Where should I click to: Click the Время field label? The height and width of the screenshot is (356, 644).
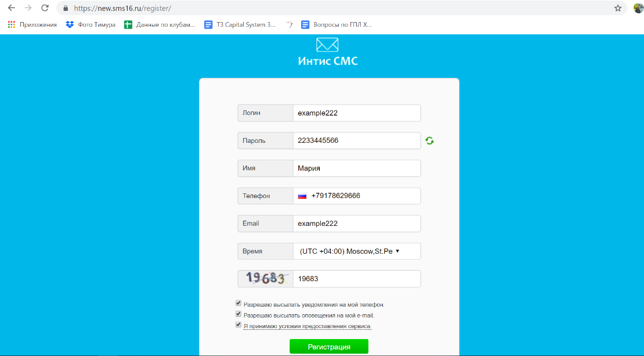coord(252,251)
